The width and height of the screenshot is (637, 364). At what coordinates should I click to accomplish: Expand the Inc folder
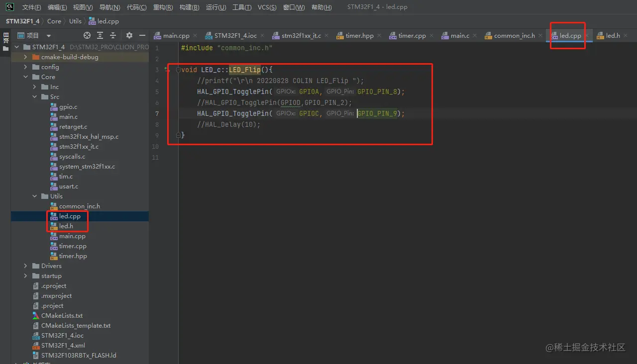point(35,87)
